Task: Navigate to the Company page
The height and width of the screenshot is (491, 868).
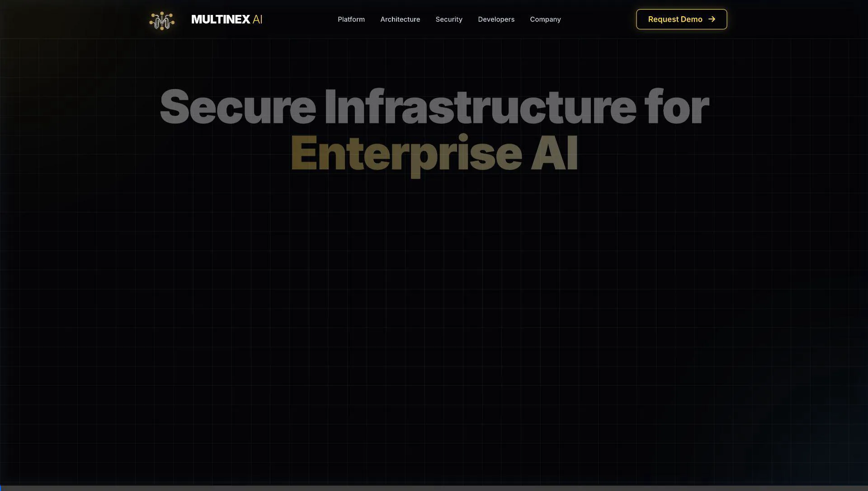Action: pos(545,19)
